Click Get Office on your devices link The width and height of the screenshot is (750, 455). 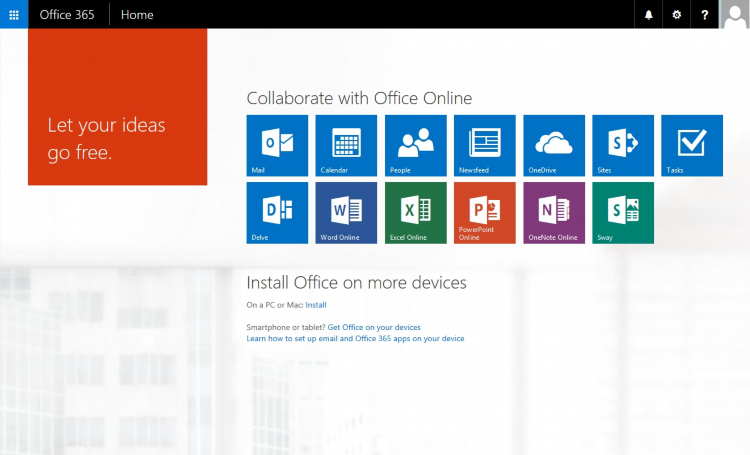click(x=374, y=327)
